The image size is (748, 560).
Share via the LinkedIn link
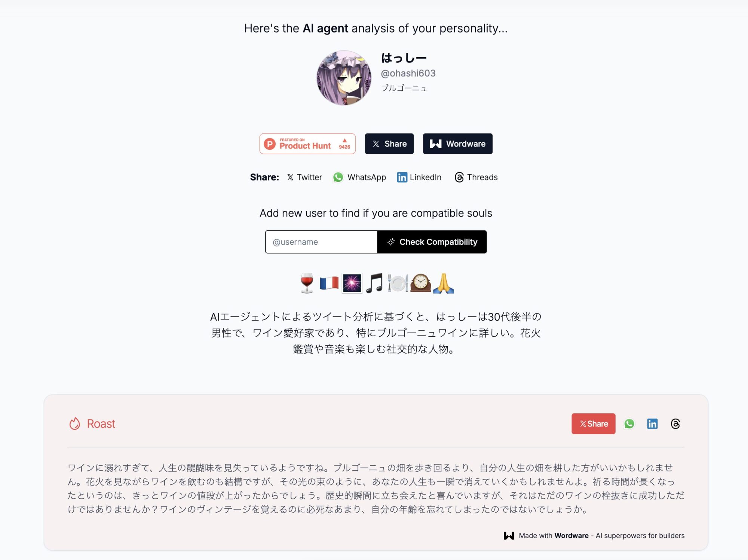[419, 177]
